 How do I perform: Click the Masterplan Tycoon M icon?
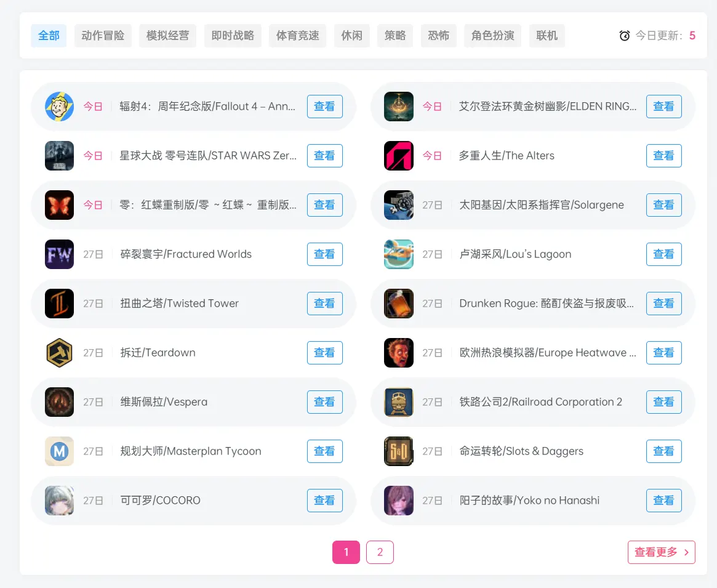click(60, 451)
